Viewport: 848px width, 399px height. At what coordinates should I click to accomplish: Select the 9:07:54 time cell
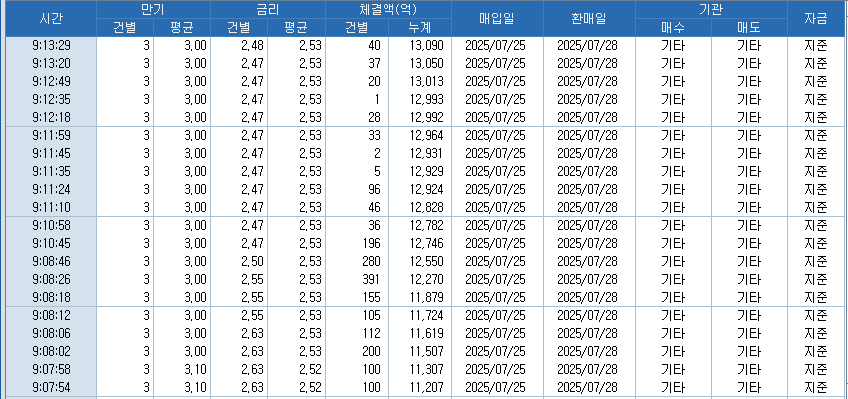[x=51, y=387]
